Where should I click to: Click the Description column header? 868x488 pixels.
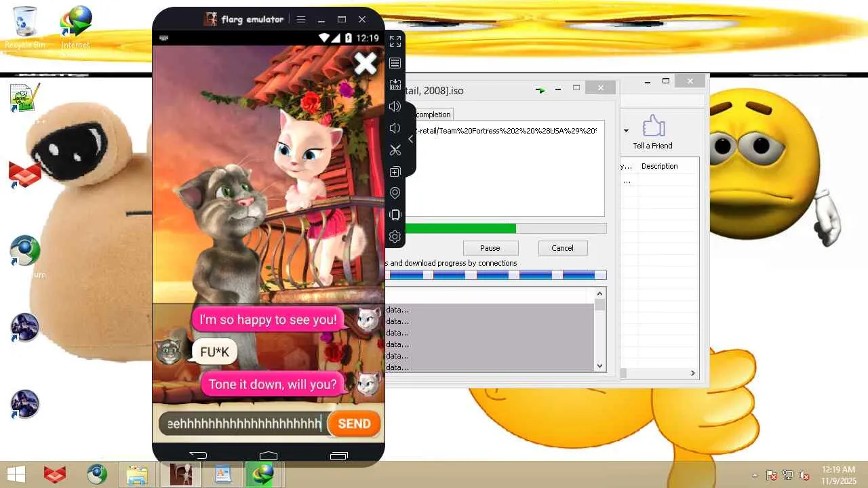click(659, 166)
